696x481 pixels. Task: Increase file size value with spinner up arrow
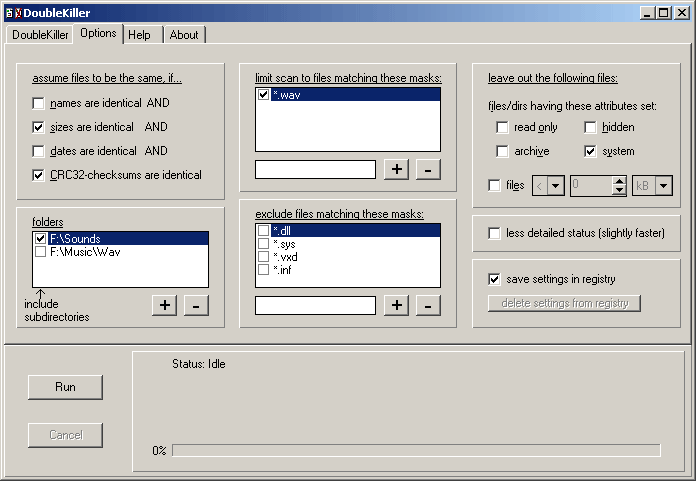tap(619, 181)
